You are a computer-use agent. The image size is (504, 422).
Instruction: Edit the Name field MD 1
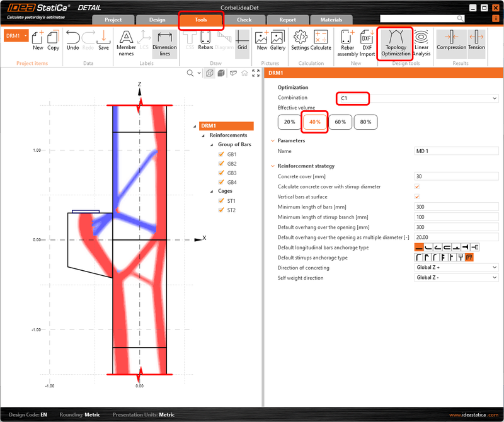[456, 149]
